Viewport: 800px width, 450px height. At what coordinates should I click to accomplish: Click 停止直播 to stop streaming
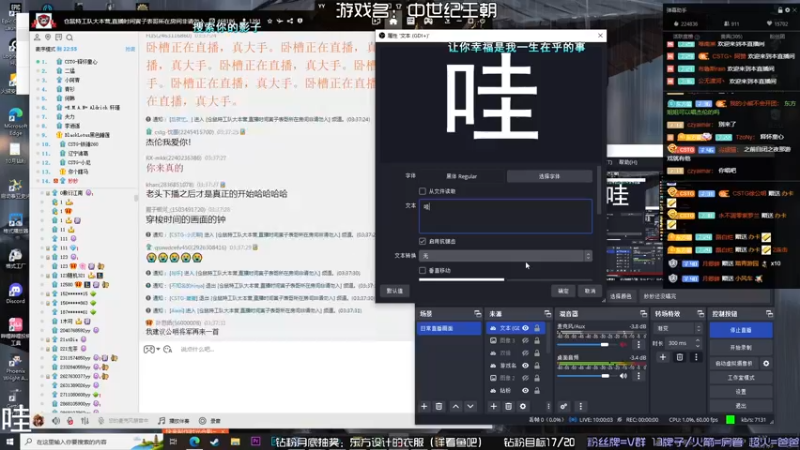[740, 330]
